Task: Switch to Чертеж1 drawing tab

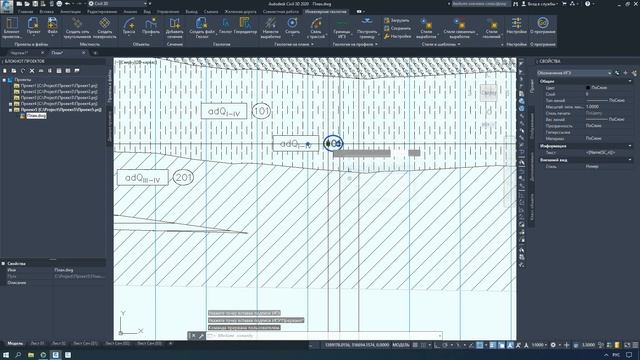Action: (20, 53)
